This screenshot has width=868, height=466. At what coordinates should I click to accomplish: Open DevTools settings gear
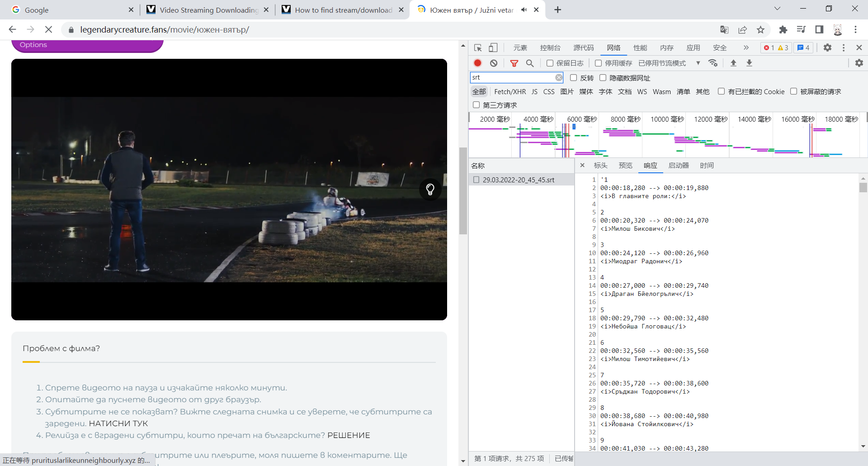click(x=827, y=48)
